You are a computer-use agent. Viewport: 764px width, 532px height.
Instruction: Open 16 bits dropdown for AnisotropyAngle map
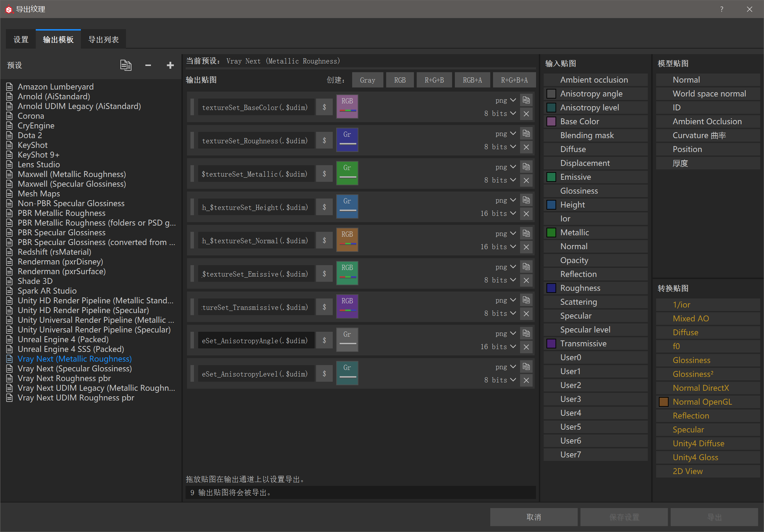[498, 347]
